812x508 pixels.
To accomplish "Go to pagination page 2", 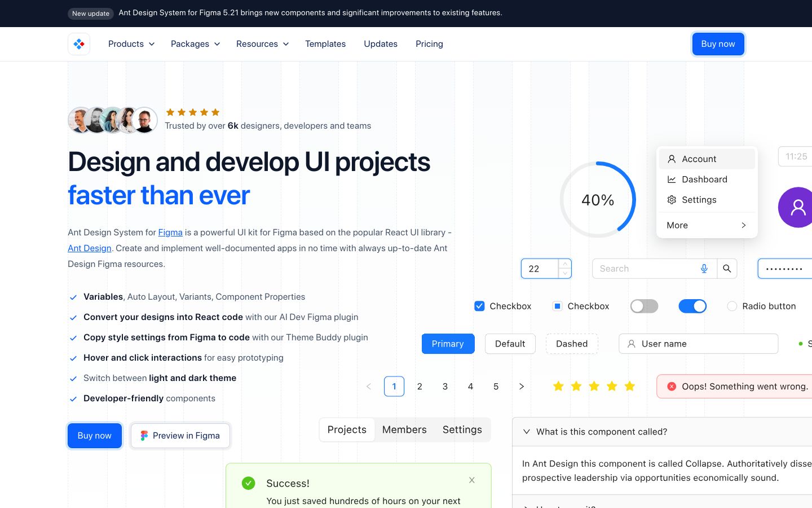I will [x=420, y=387].
